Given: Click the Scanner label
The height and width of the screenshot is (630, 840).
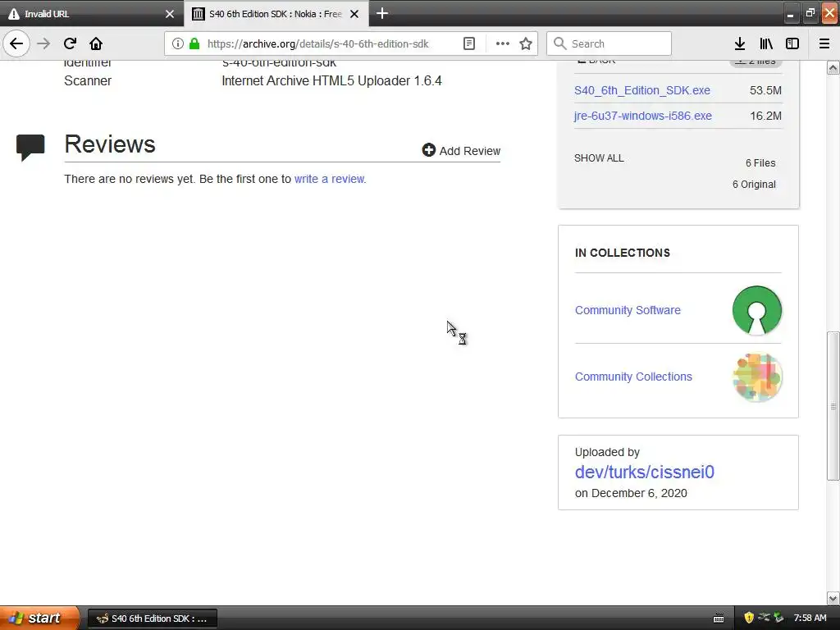Looking at the screenshot, I should [87, 81].
